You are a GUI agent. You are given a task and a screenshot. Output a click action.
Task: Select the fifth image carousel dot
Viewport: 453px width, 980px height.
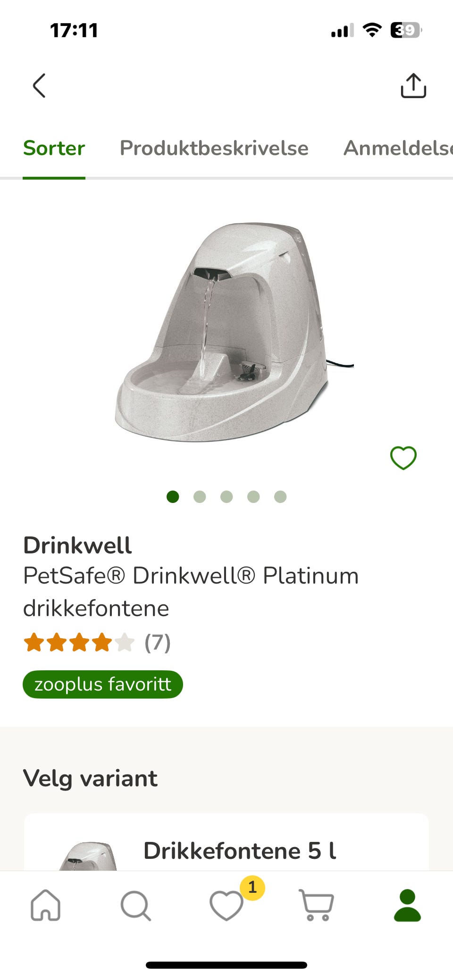(280, 497)
